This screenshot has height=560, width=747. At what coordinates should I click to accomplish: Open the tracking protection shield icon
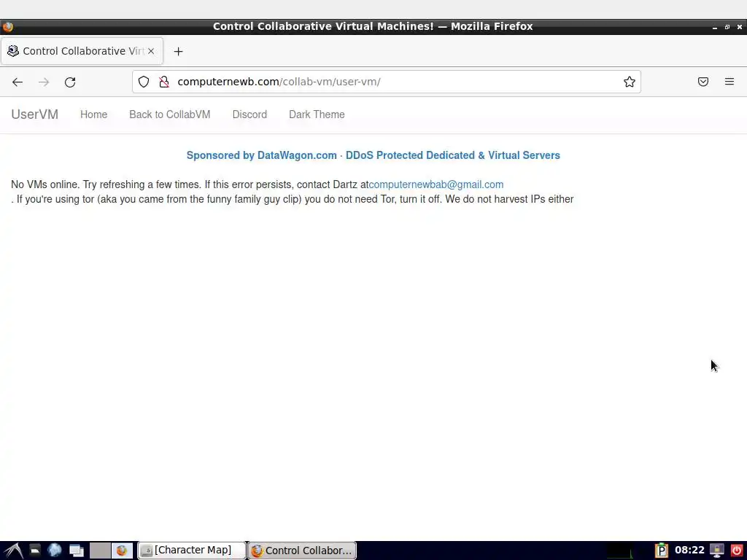tap(144, 82)
